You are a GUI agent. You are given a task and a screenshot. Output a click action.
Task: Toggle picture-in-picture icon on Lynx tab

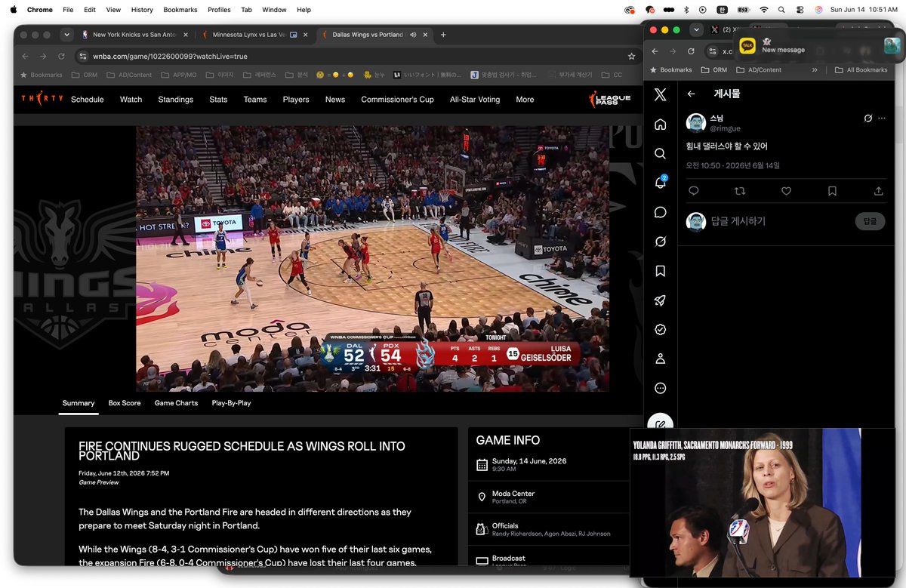293,35
